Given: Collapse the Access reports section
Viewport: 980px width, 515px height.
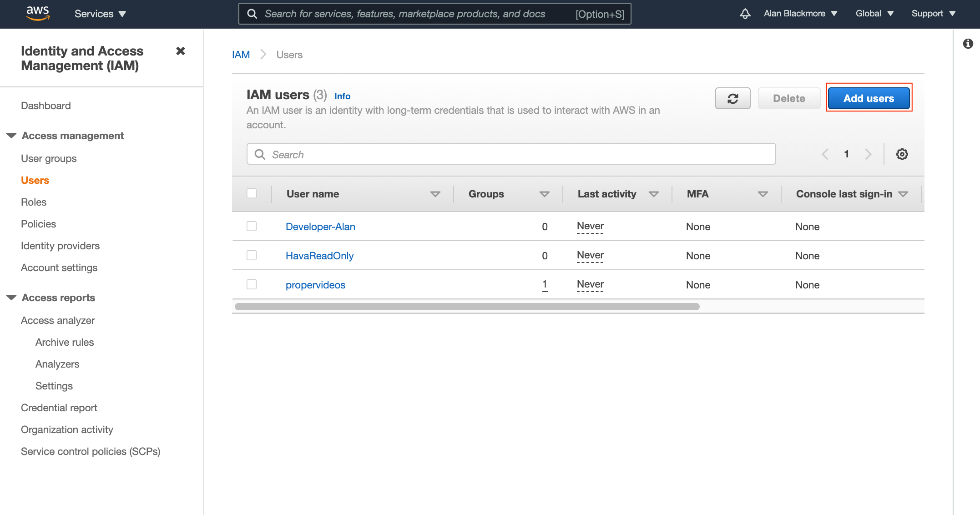Looking at the screenshot, I should [x=11, y=297].
